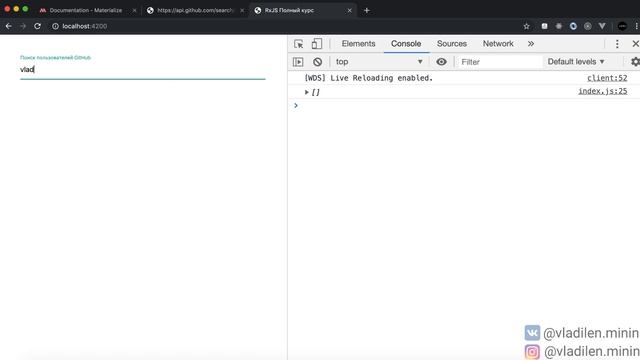This screenshot has height=360, width=640.
Task: Open the blue circular extension icon
Action: (573, 26)
